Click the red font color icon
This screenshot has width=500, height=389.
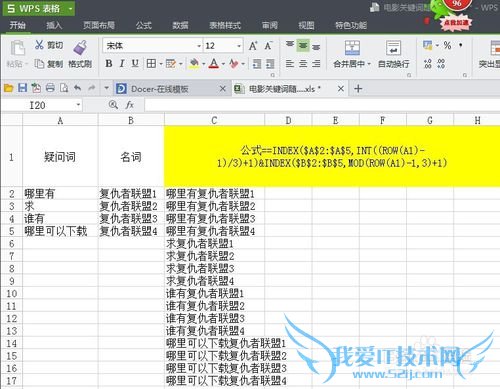(x=214, y=63)
